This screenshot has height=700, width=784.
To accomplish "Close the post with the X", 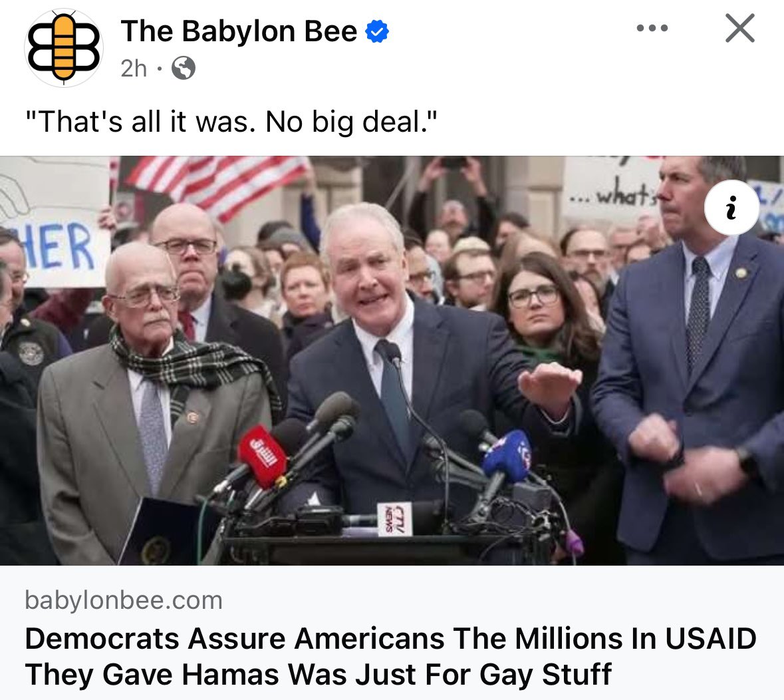I will [x=740, y=28].
